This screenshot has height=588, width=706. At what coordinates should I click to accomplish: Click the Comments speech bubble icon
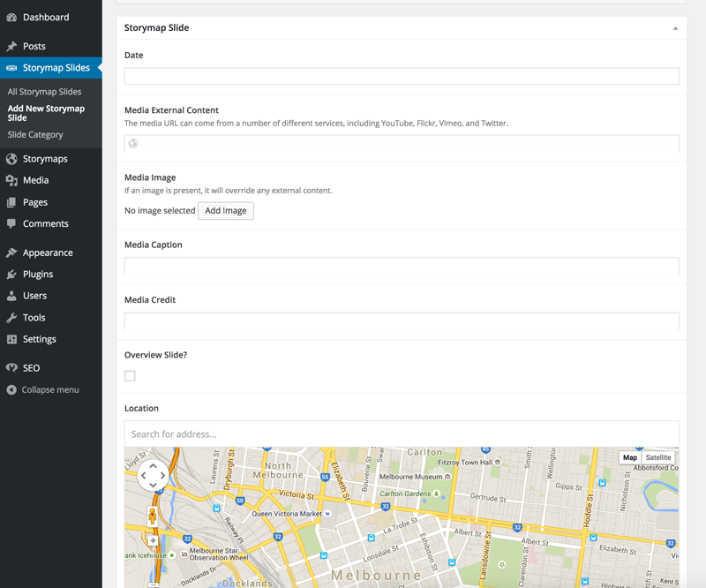click(x=11, y=224)
